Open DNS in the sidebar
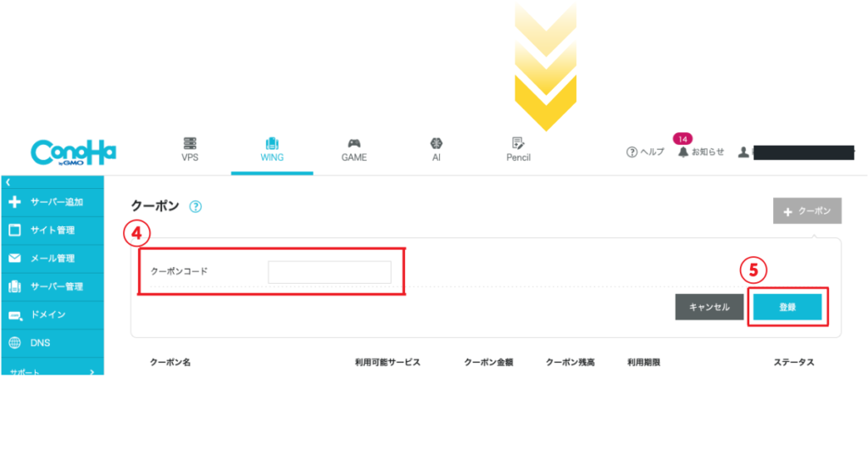 53,343
